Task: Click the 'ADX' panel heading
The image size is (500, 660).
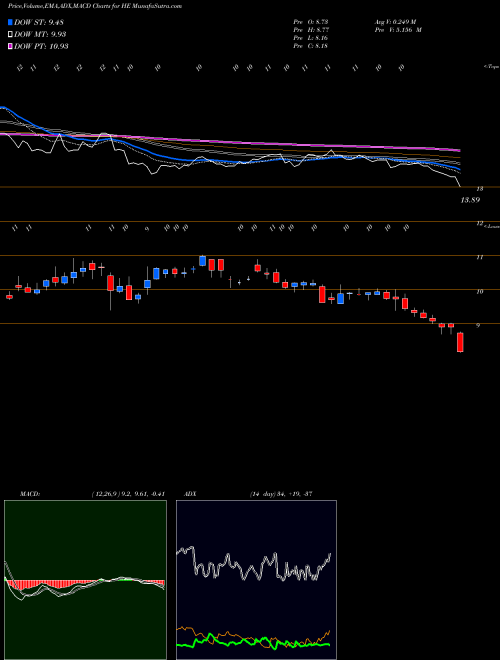Action: tap(189, 494)
